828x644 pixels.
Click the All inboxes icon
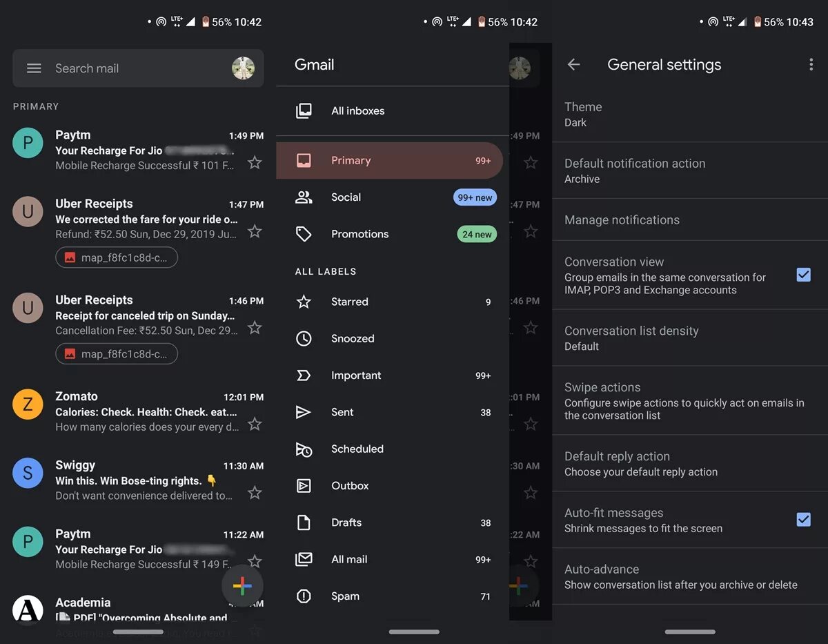[x=304, y=110]
